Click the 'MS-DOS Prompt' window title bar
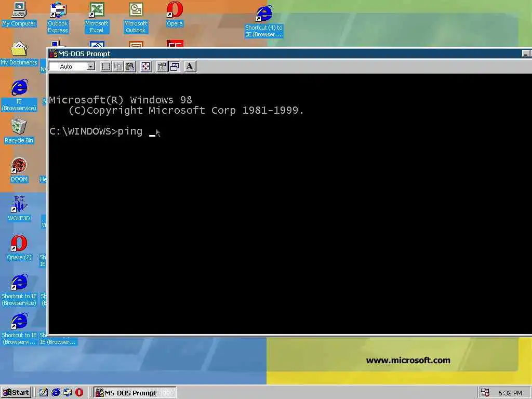This screenshot has width=532, height=399. 290,54
